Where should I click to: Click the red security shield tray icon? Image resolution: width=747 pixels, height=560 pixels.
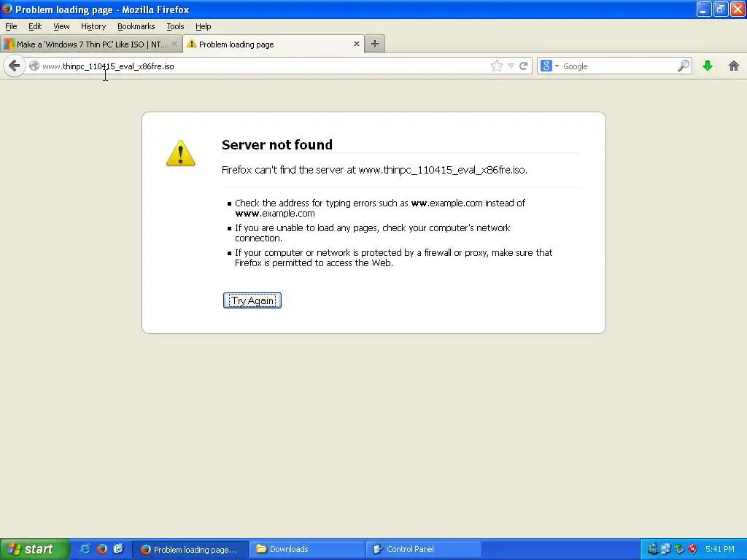pyautogui.click(x=693, y=549)
